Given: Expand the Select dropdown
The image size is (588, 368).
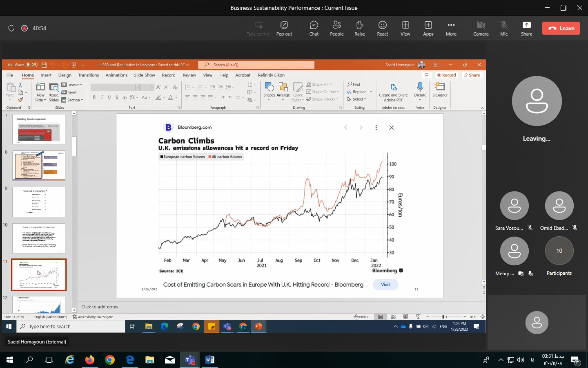Looking at the screenshot, I should click(x=357, y=99).
